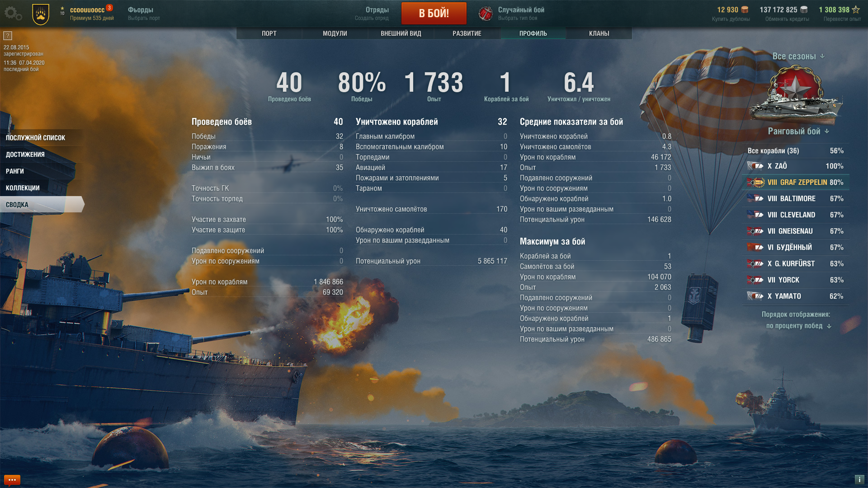Viewport: 868px width, 488px height.
Task: Open the Модули tab
Action: [x=335, y=33]
